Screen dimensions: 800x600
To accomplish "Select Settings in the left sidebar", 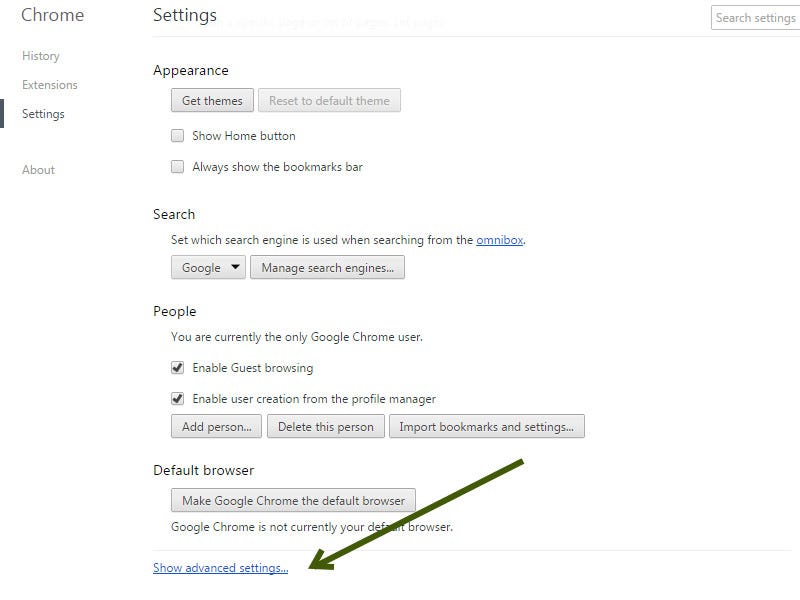I will 43,114.
